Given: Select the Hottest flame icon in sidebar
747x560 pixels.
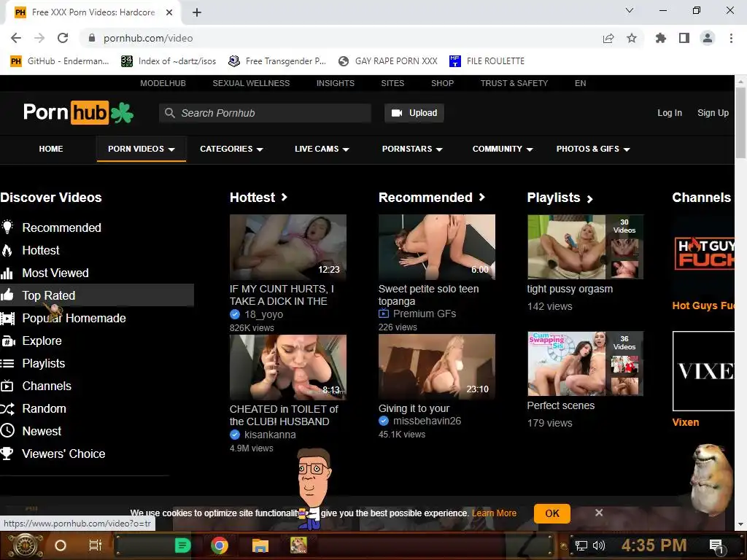Looking at the screenshot, I should tap(7, 250).
